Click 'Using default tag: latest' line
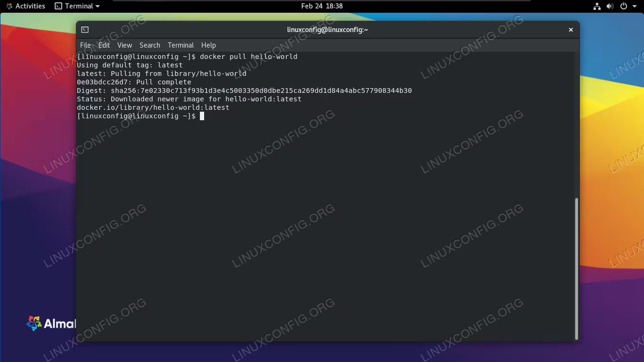Screen dimensions: 644x362 click(x=130, y=65)
